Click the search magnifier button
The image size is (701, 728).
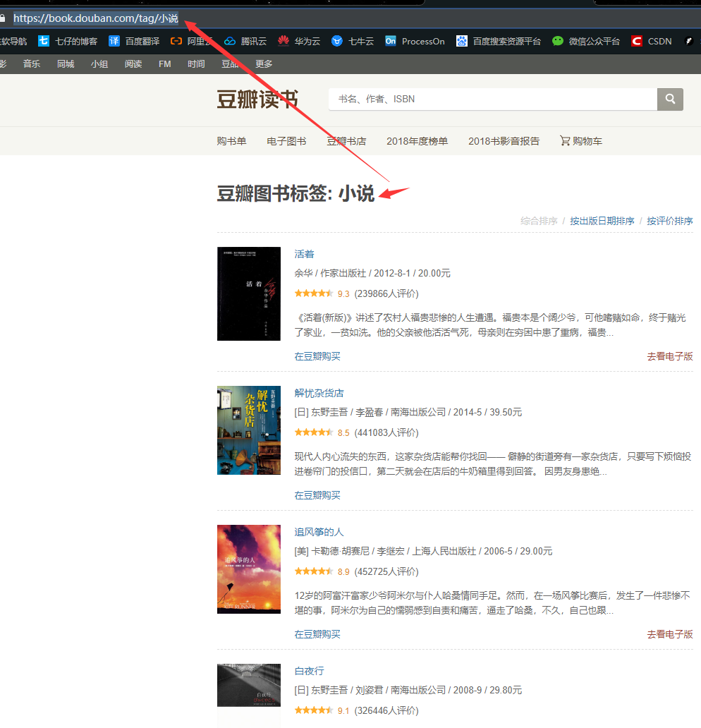670,99
